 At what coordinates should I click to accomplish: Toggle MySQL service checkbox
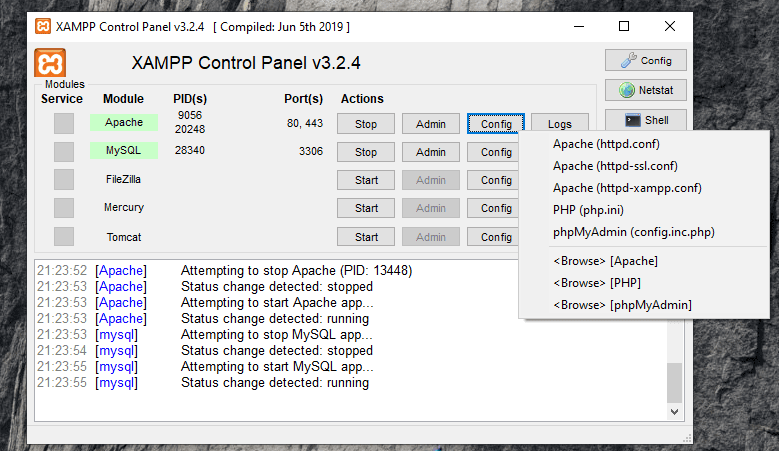click(64, 151)
